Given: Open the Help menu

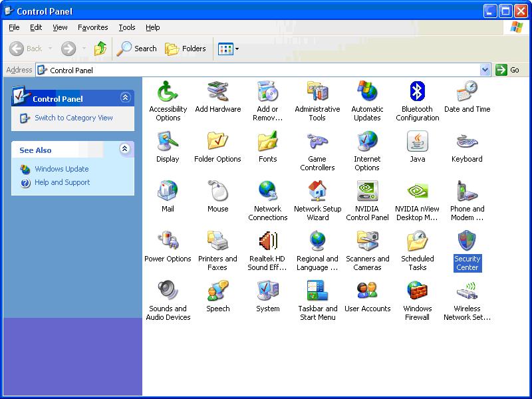Looking at the screenshot, I should pyautogui.click(x=153, y=27).
